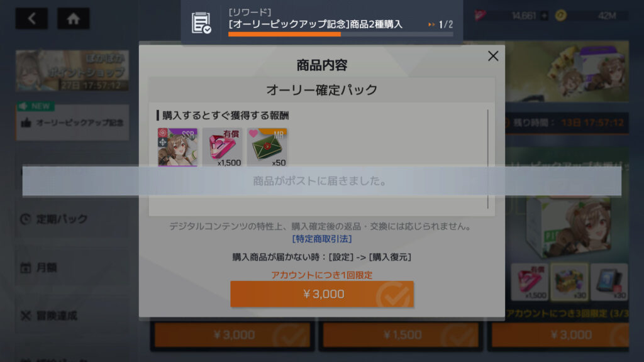
Task: Click the ¥1,500 background purchase button
Action: pyautogui.click(x=401, y=335)
